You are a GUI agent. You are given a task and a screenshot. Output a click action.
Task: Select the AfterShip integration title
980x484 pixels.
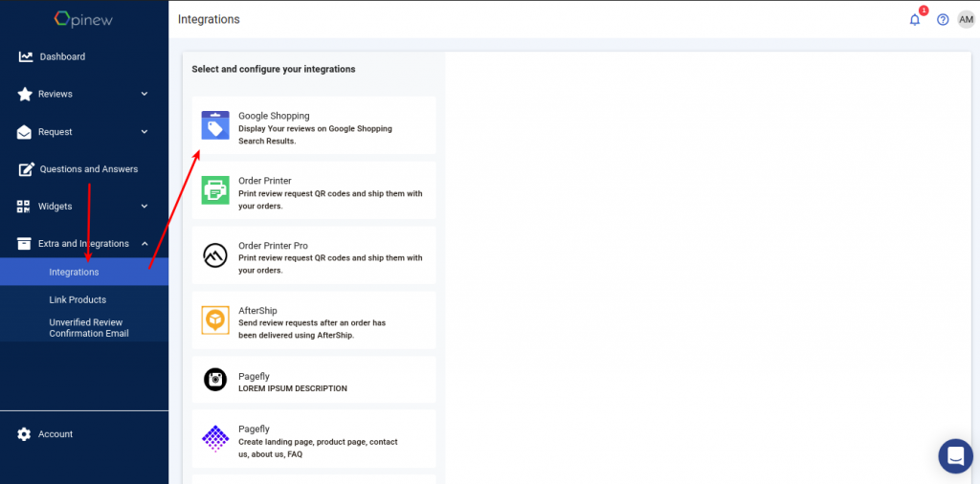click(x=257, y=310)
